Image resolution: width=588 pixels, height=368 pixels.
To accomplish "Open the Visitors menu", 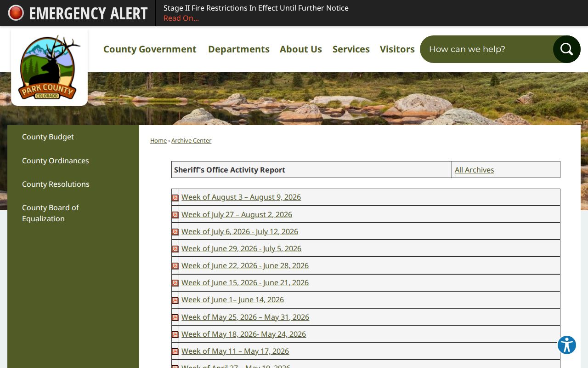I will (x=397, y=49).
